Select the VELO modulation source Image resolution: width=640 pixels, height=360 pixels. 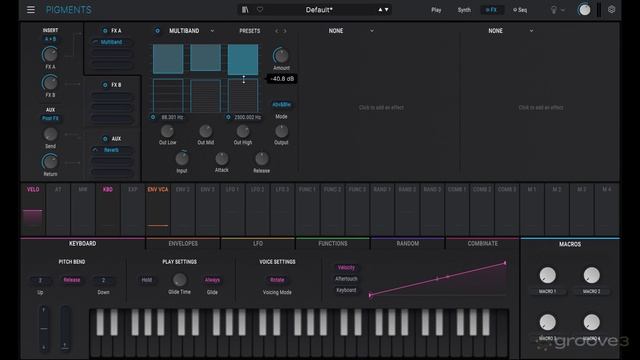[x=33, y=209]
